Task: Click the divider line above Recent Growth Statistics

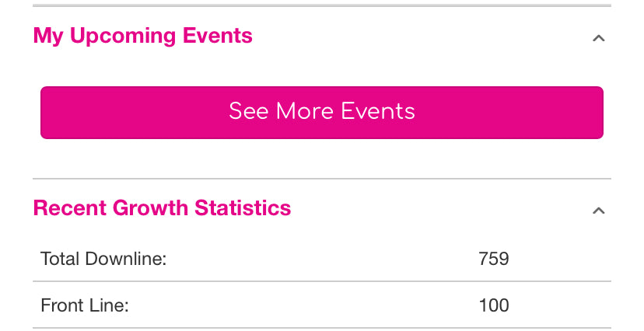Action: pos(322,179)
